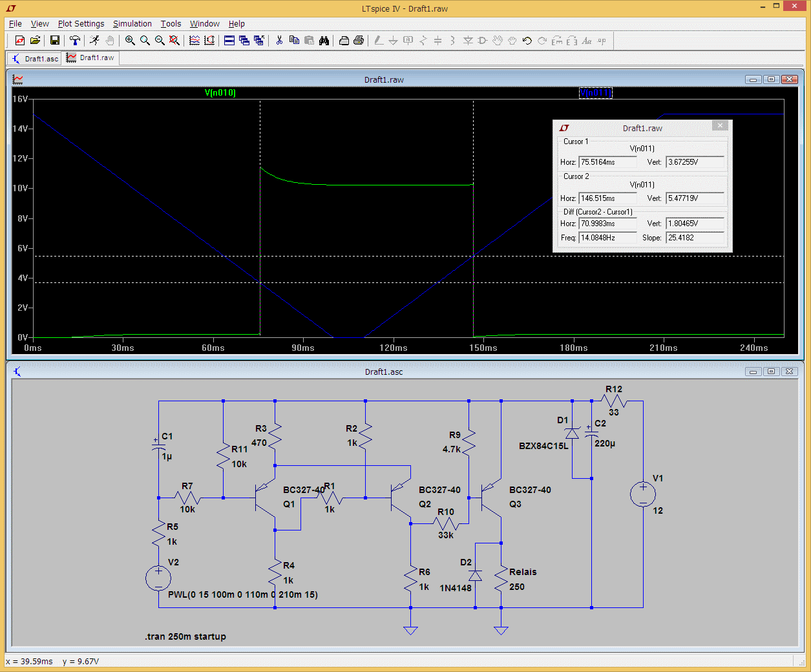Click the .tran 250m startup directive

click(x=185, y=636)
